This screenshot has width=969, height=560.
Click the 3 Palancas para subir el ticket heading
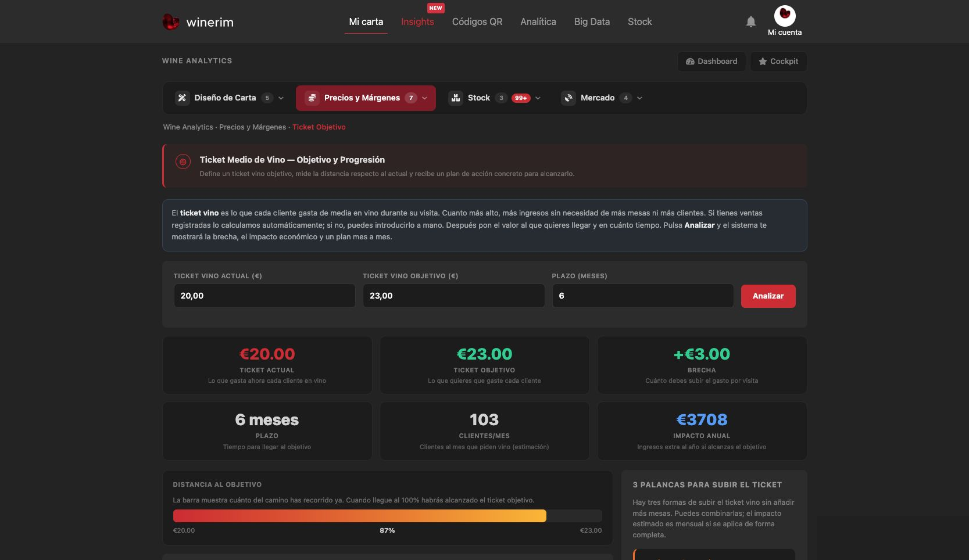(x=707, y=485)
